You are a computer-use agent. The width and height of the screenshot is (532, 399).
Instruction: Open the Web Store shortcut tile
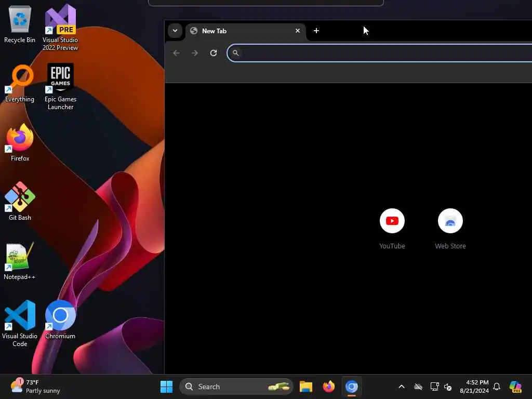coord(450,229)
